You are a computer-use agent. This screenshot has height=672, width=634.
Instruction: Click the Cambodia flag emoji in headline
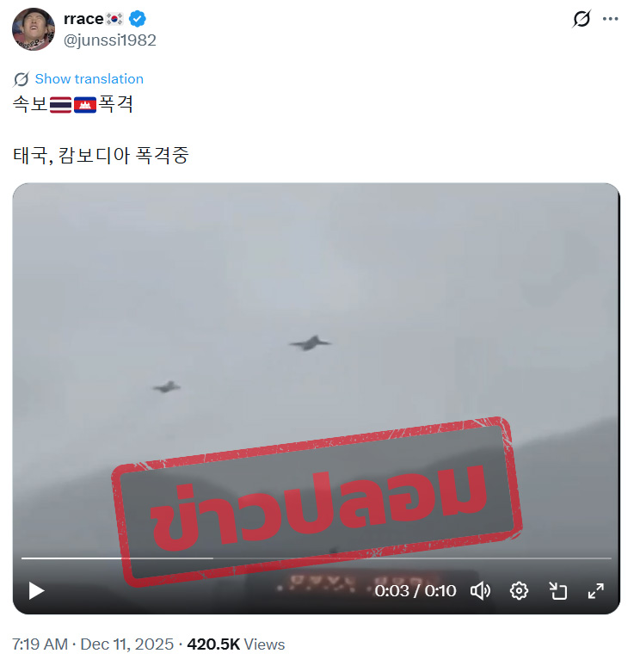pos(85,105)
